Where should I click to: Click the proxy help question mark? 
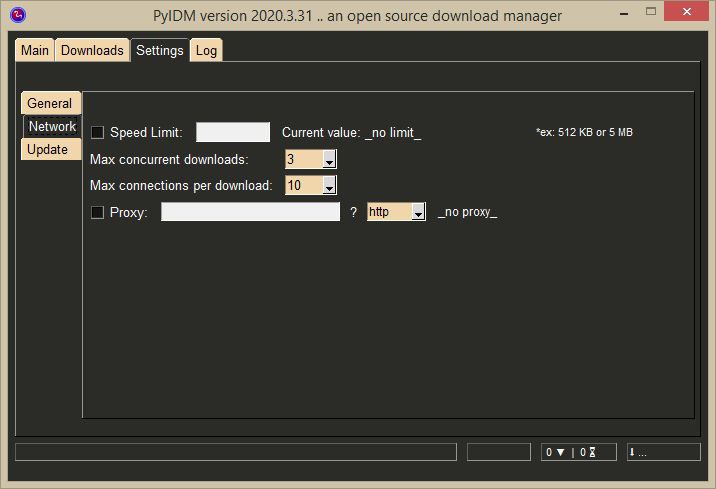[x=353, y=212]
